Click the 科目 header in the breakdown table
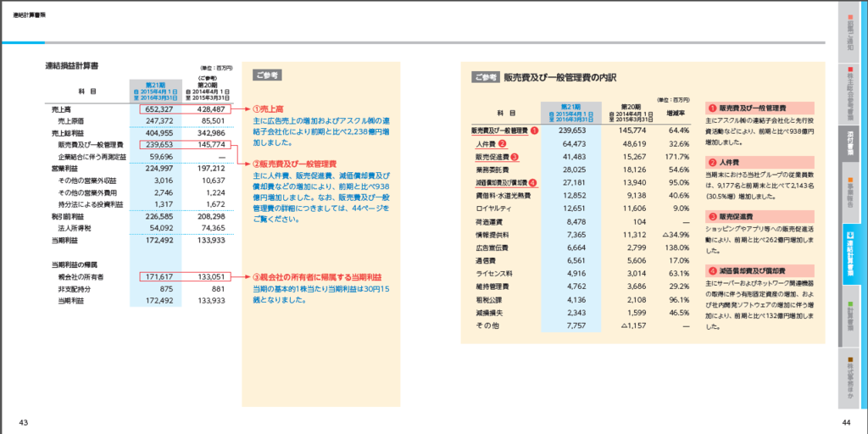Image resolution: width=868 pixels, height=434 pixels. (506, 113)
